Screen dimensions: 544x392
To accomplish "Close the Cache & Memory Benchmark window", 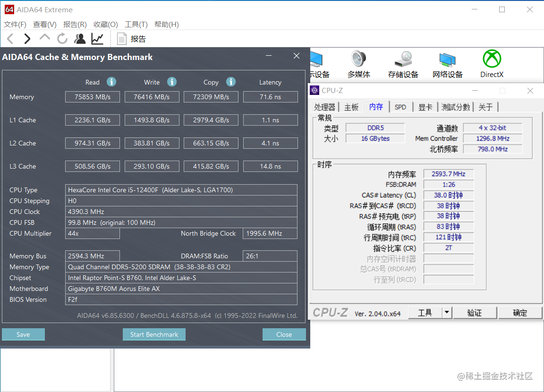I will pyautogui.click(x=296, y=56).
